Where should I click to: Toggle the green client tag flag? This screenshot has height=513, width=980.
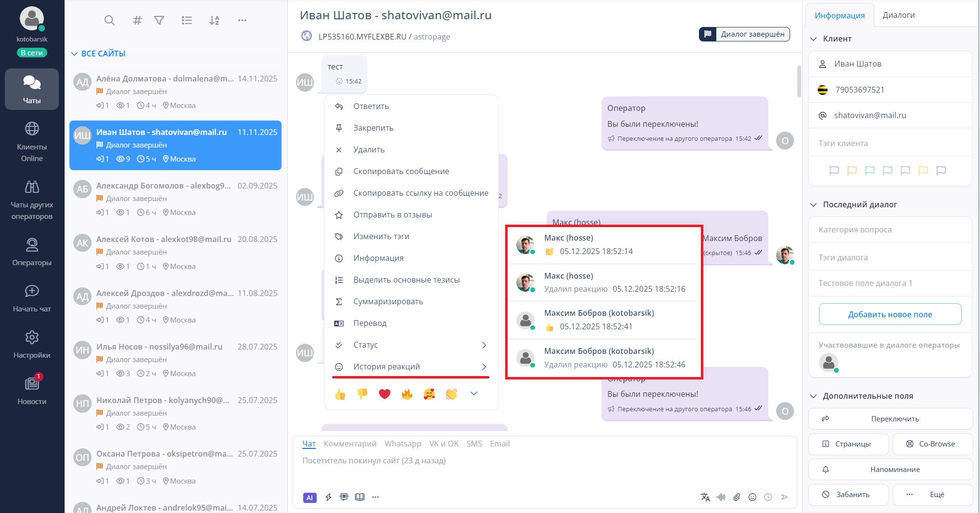[870, 170]
